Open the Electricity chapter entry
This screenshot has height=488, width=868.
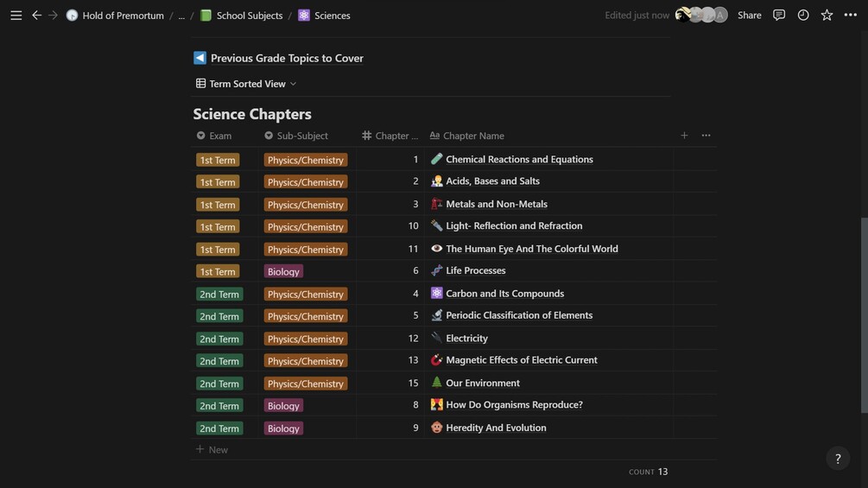(466, 339)
